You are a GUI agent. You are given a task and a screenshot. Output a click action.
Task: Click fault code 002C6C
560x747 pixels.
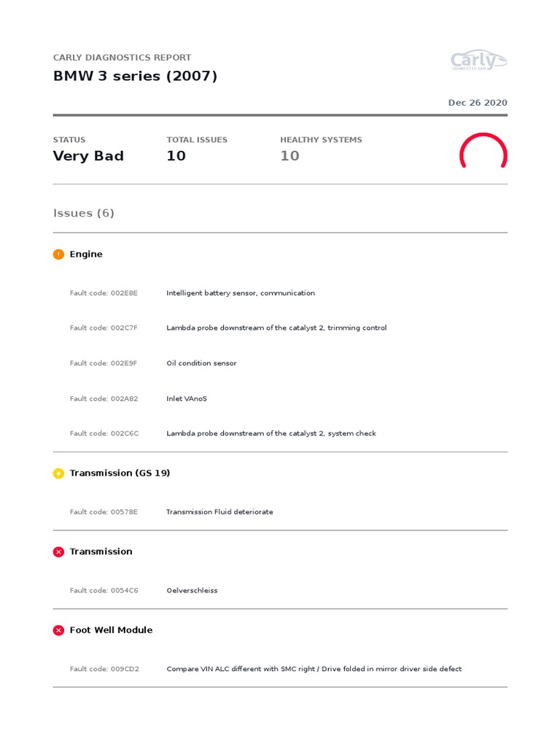pos(104,433)
